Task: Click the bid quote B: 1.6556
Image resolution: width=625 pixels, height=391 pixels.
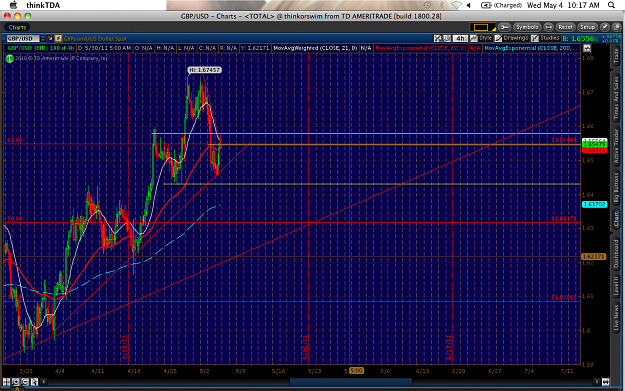Action: 580,39
